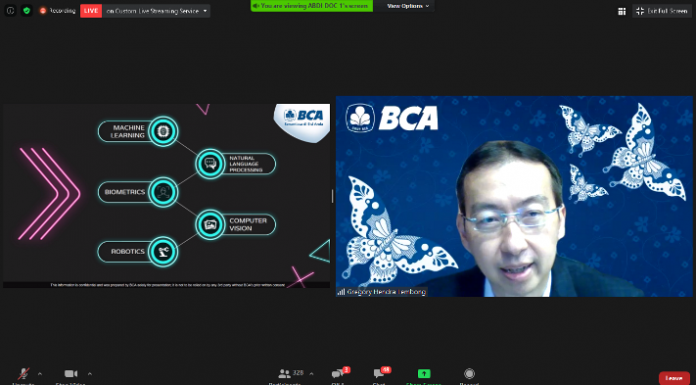
Task: Click the red Leave button
Action: 674,378
